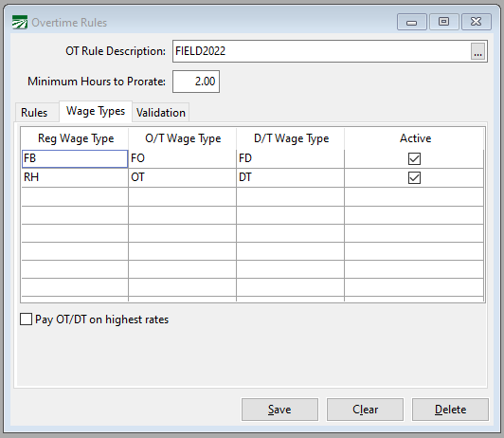This screenshot has height=438, width=504.
Task: Open the OT Rule Description lookup ellipsis button
Action: coord(478,51)
